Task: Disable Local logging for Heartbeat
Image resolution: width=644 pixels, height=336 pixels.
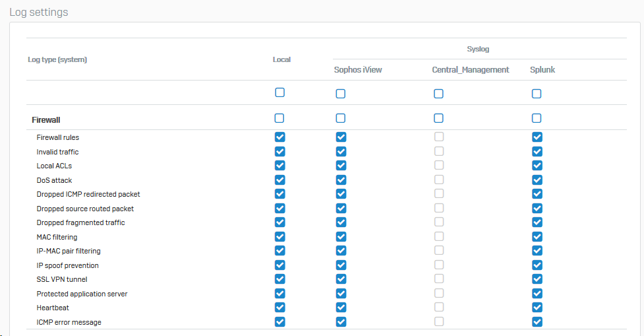Action: [279, 308]
